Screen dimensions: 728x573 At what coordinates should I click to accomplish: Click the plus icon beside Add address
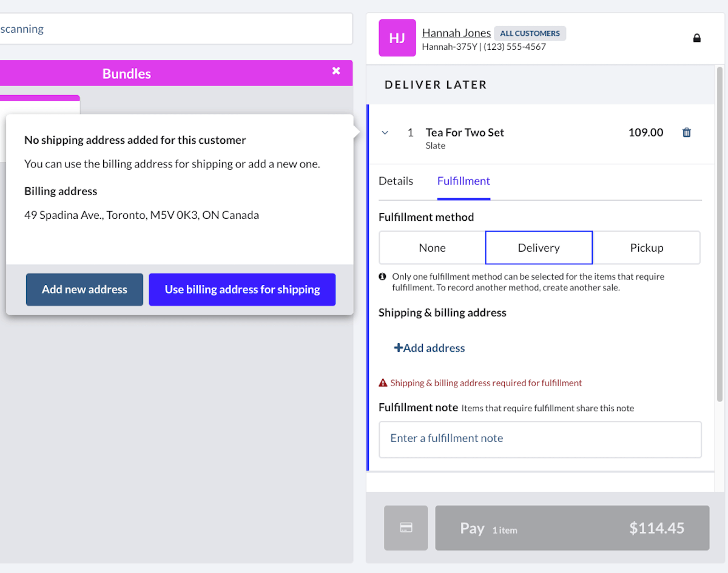398,348
